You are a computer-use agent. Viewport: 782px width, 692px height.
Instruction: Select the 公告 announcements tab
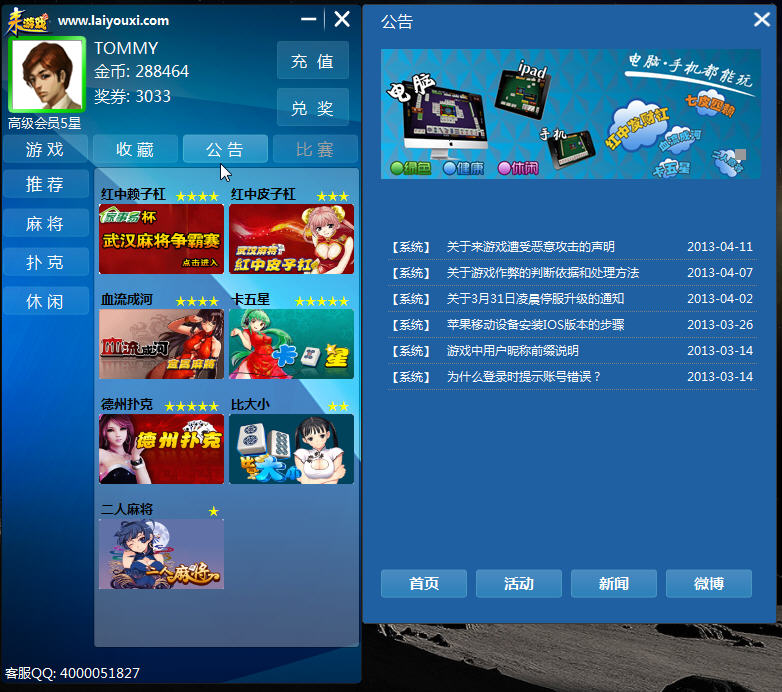click(x=225, y=150)
